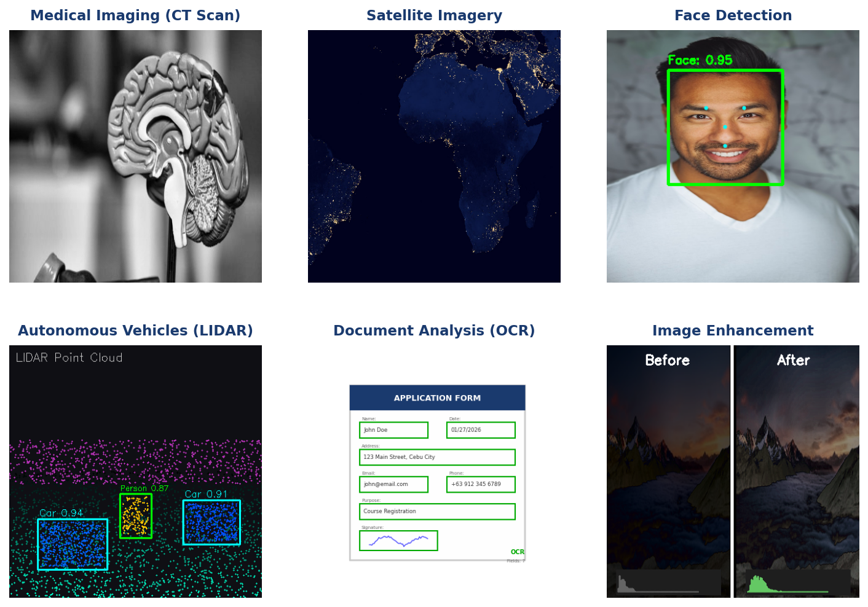This screenshot has width=868, height=607.
Task: Click the 'APPLICATION FORM' blue header
Action: [437, 398]
